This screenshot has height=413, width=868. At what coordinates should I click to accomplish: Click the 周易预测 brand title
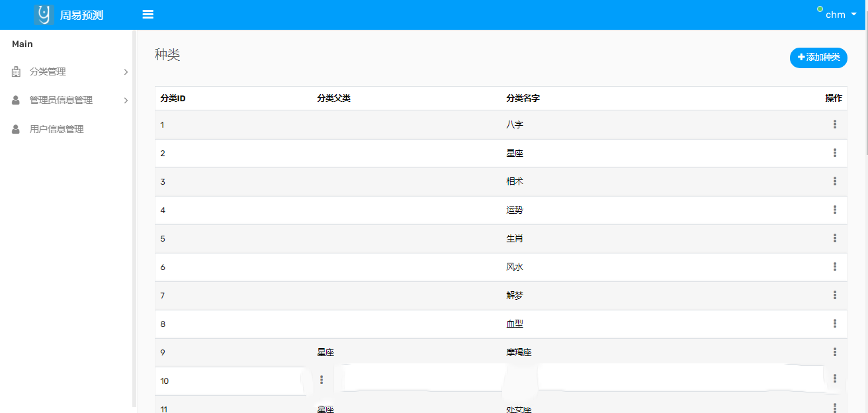(81, 15)
